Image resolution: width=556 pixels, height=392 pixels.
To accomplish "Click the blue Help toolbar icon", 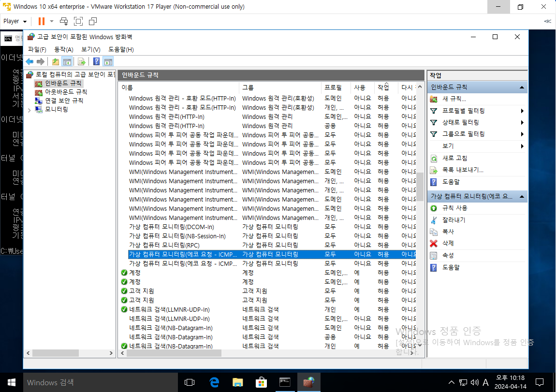I will 96,62.
